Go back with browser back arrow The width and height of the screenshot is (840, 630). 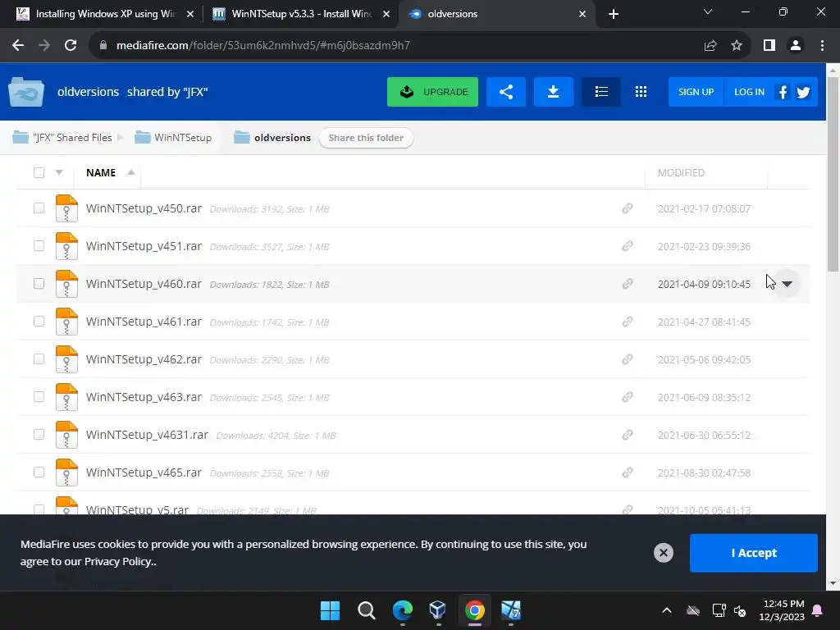(18, 46)
